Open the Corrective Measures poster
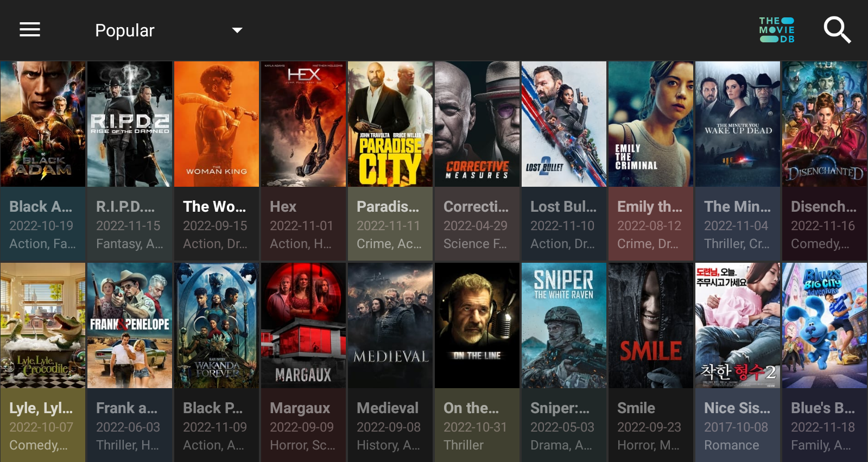The height and width of the screenshot is (462, 868). tap(477, 124)
